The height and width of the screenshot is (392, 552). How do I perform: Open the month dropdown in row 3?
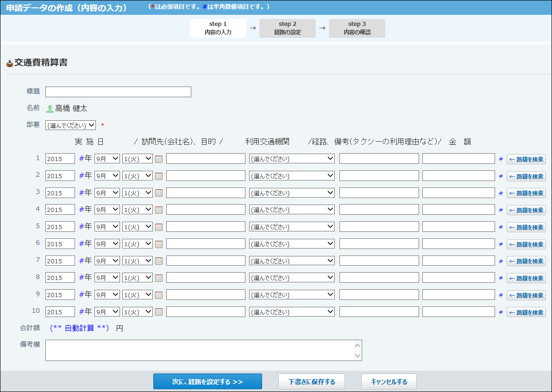(107, 193)
